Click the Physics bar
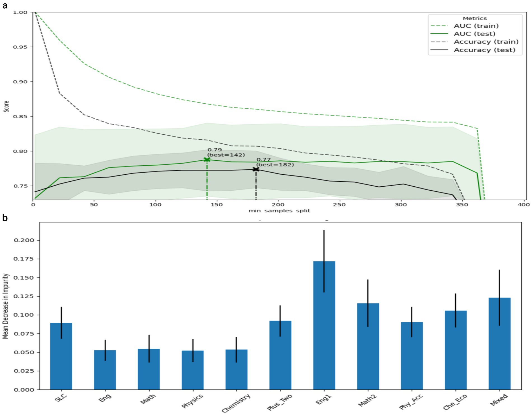 (193, 370)
